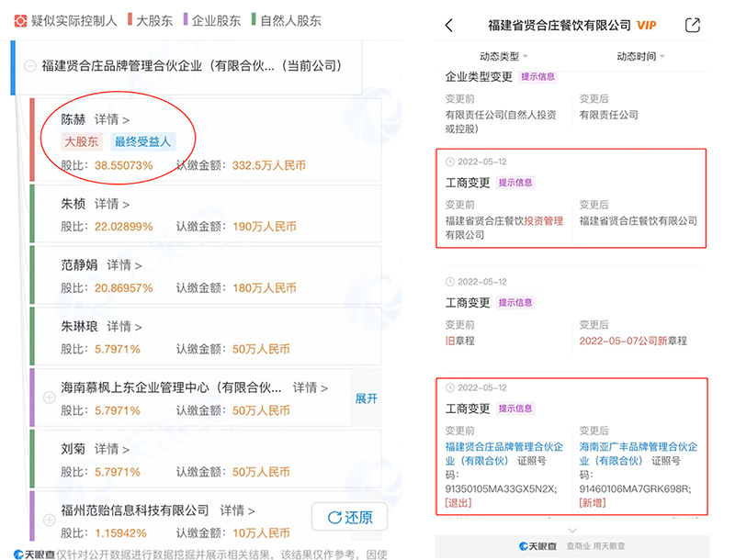
Task: Open 详情 for shareholder 范静娟
Action: click(124, 265)
